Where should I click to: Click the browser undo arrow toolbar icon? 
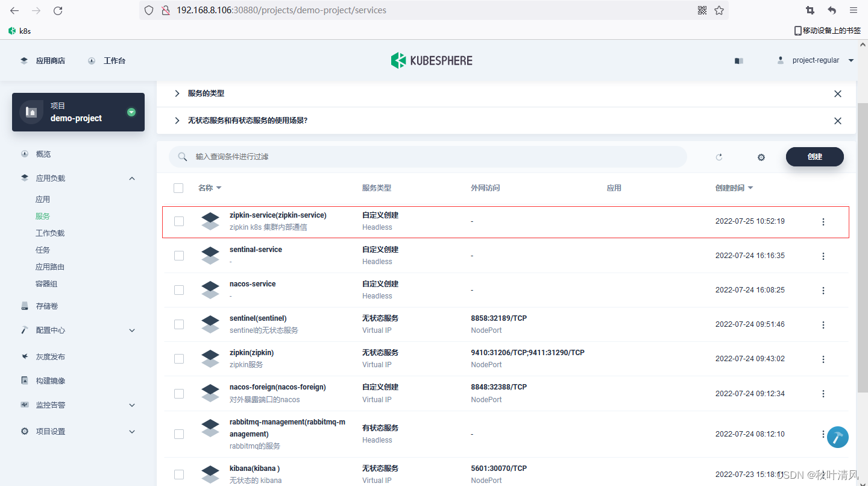(832, 10)
